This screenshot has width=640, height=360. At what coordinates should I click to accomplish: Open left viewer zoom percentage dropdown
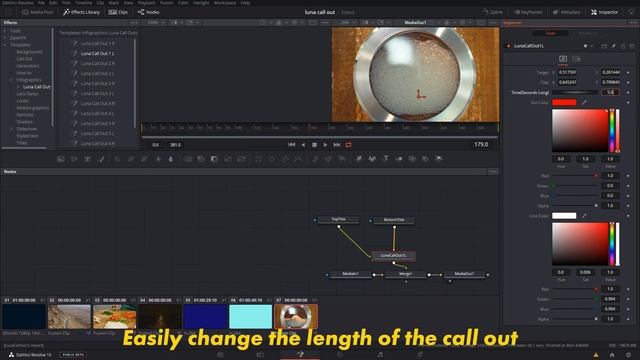click(x=155, y=23)
